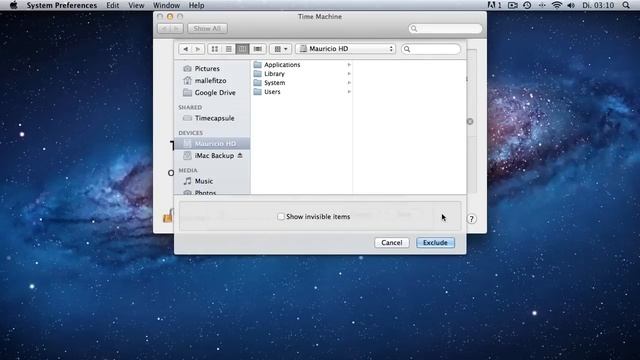Open the System Preferences menu

(62, 5)
